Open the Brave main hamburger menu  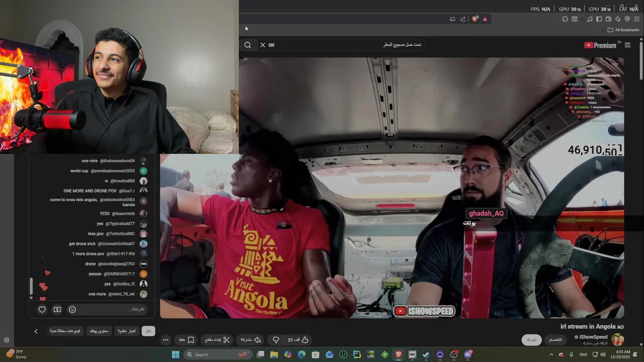click(636, 19)
